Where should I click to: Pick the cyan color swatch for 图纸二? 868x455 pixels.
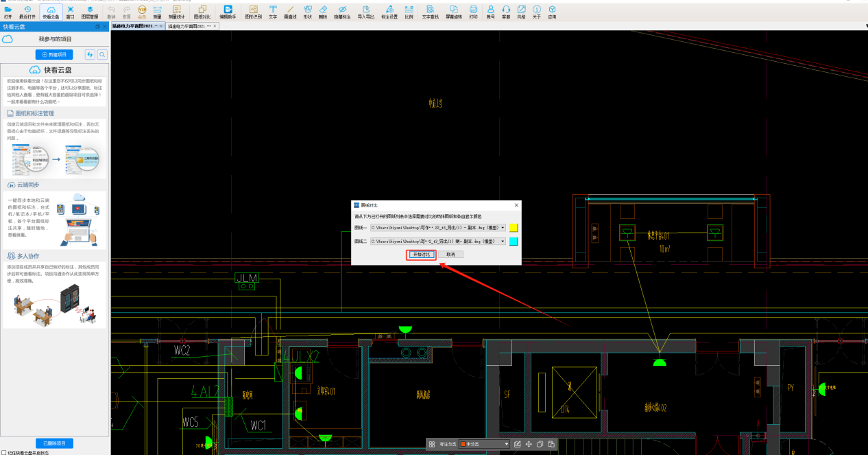[x=514, y=242]
